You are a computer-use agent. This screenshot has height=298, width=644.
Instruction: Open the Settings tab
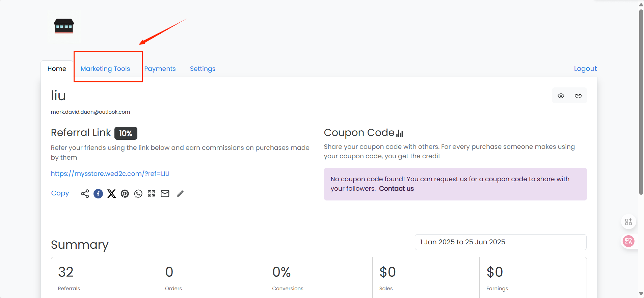(x=203, y=69)
